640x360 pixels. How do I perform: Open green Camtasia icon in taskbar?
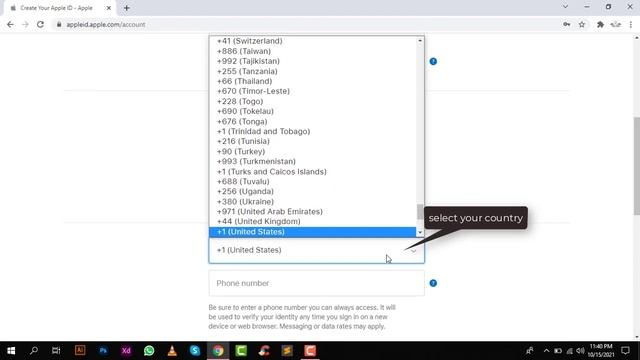pos(241,351)
